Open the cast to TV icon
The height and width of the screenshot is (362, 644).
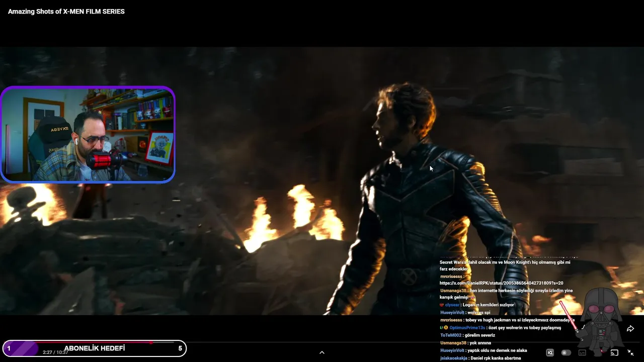coord(614,353)
